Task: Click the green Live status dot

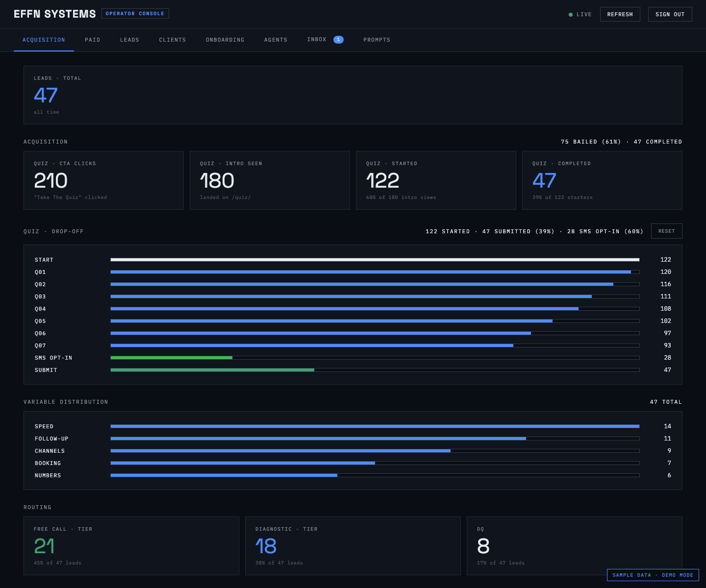Action: coord(571,15)
